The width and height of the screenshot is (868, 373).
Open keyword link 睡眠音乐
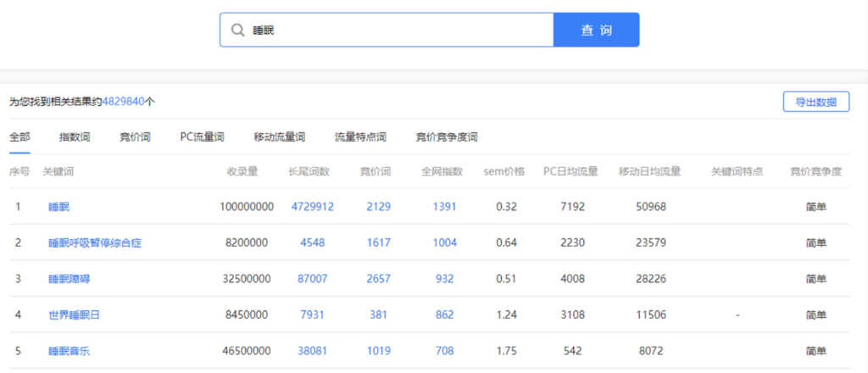pyautogui.click(x=69, y=351)
